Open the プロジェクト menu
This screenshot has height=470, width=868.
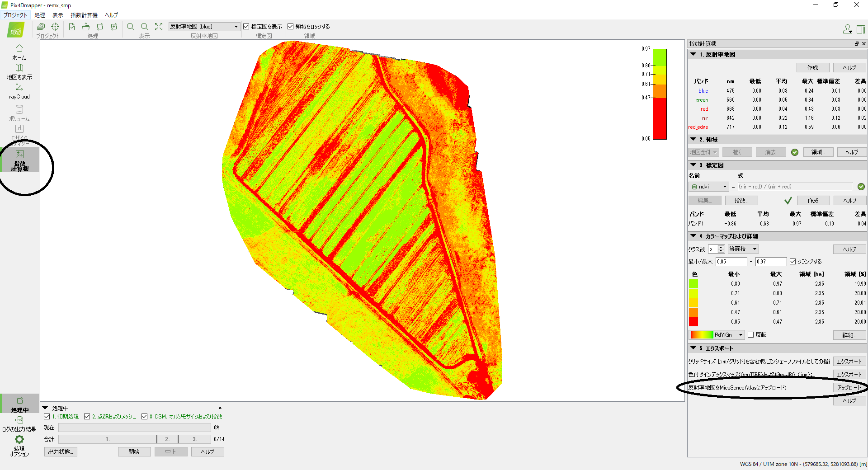click(x=15, y=15)
